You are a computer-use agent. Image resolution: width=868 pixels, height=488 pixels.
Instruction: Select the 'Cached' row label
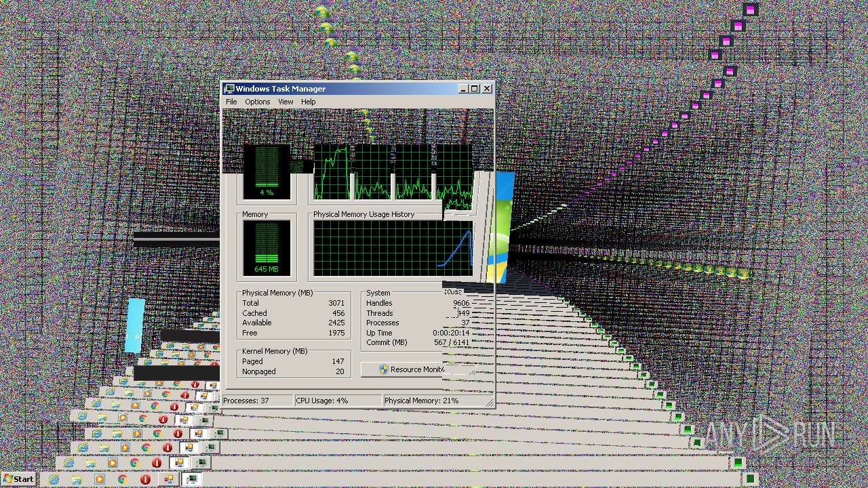[254, 313]
